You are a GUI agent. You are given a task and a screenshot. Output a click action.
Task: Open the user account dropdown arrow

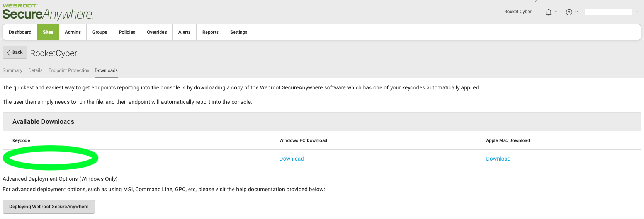[636, 12]
